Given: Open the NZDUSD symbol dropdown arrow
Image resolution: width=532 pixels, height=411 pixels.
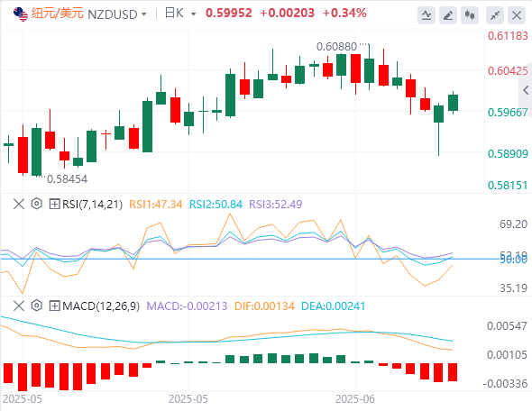Looking at the screenshot, I should (x=144, y=14).
